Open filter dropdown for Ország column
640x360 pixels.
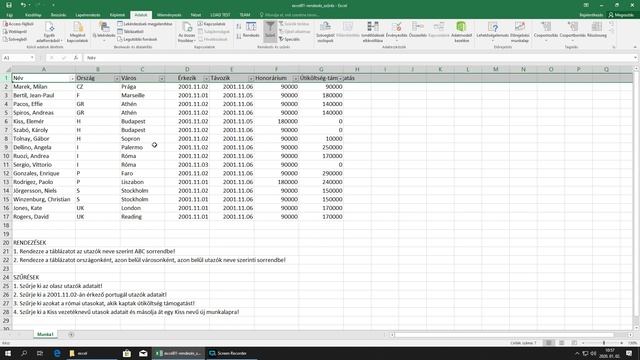117,78
